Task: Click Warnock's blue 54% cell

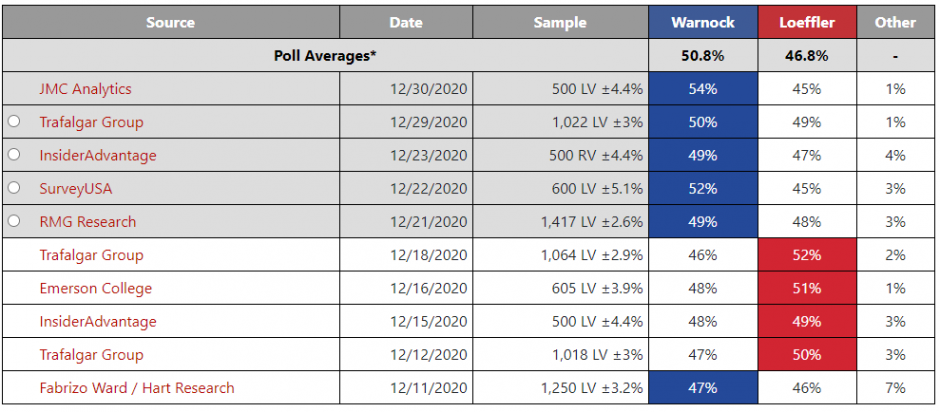Action: [x=703, y=89]
